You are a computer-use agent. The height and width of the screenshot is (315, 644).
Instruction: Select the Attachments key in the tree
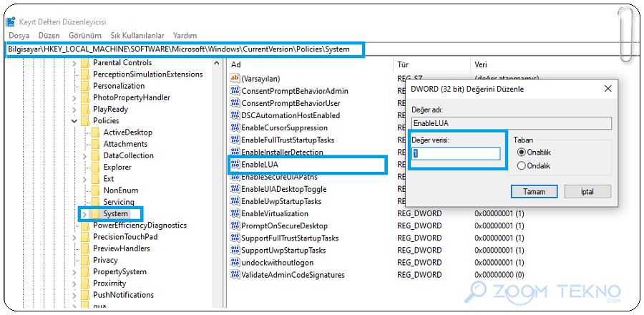point(125,144)
